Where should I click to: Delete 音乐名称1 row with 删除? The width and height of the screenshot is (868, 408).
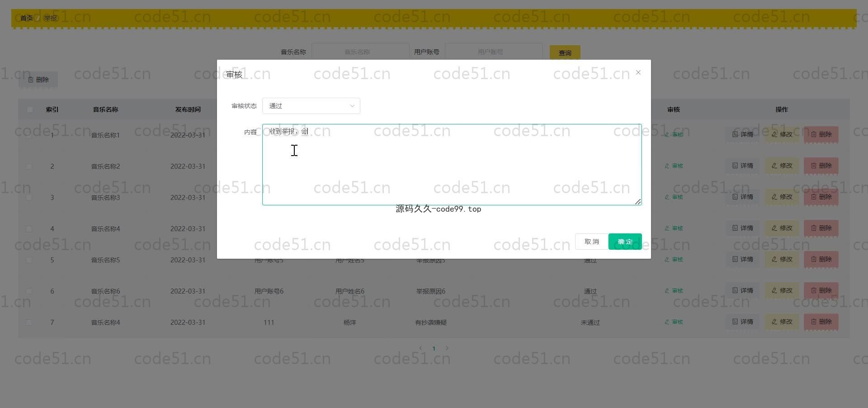click(x=821, y=134)
